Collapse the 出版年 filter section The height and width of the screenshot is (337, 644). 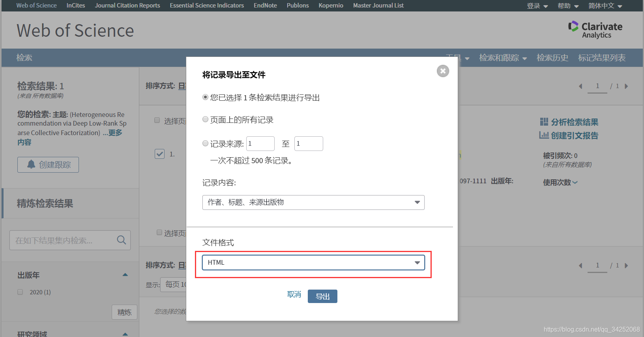[x=125, y=275]
